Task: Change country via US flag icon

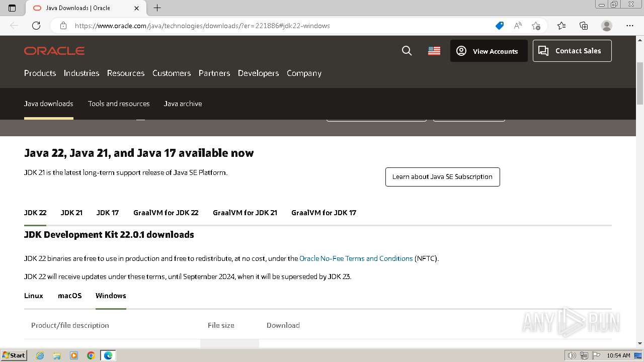Action: pos(434,51)
